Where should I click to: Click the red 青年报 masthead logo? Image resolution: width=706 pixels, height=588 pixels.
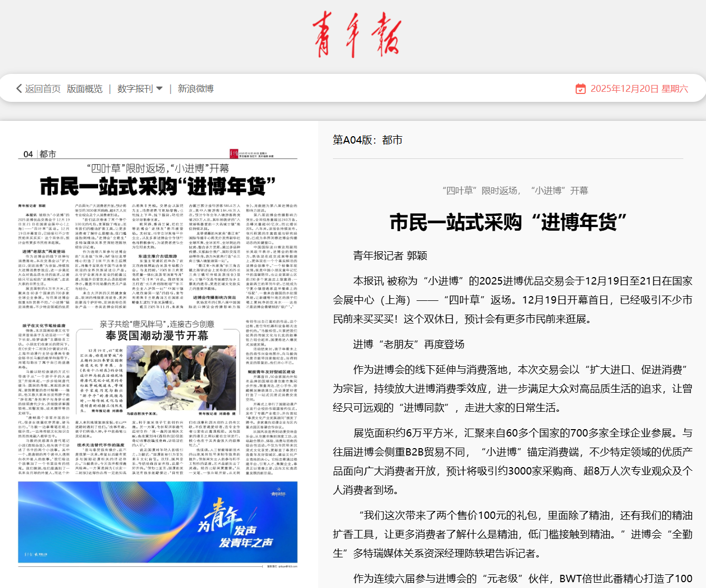click(x=356, y=34)
